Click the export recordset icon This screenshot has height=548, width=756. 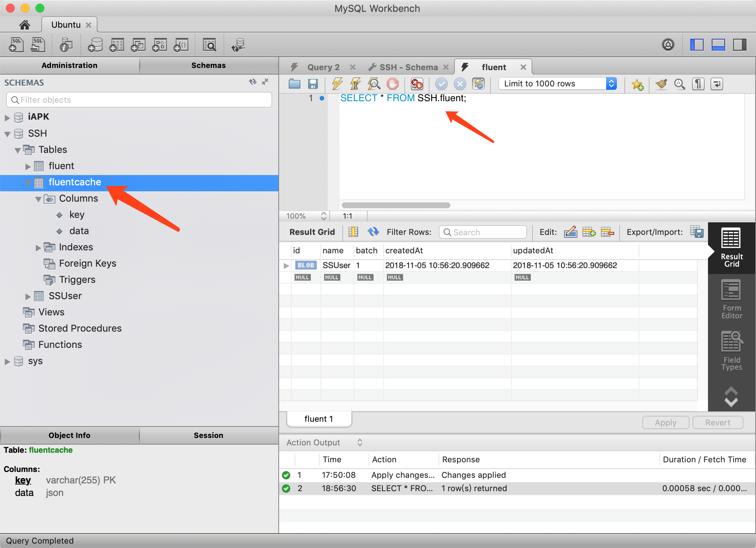(697, 232)
